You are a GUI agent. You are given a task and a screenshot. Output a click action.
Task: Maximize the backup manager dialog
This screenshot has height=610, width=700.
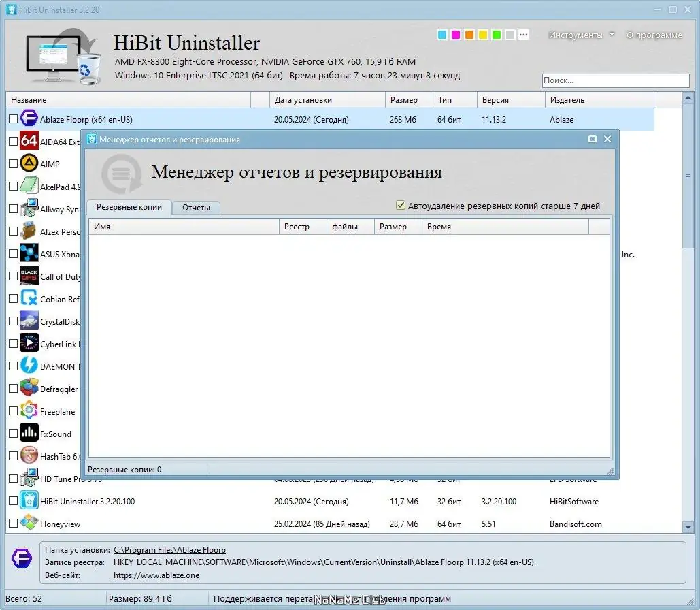pos(592,139)
